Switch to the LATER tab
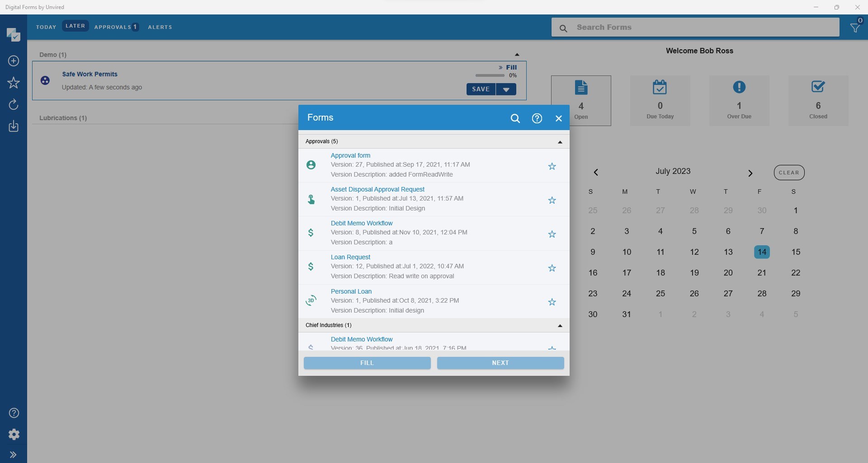 (75, 26)
